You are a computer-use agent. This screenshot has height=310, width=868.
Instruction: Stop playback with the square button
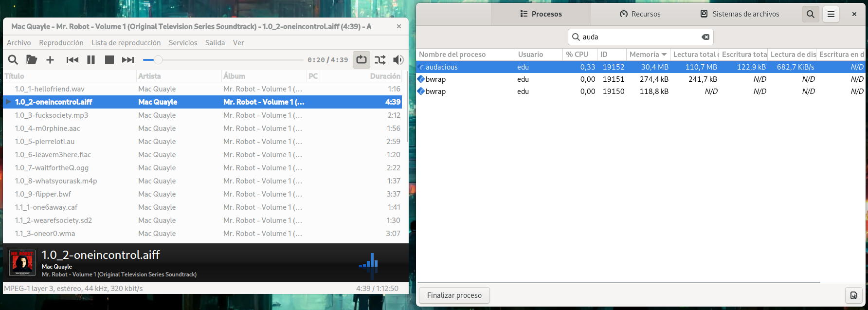coord(109,60)
